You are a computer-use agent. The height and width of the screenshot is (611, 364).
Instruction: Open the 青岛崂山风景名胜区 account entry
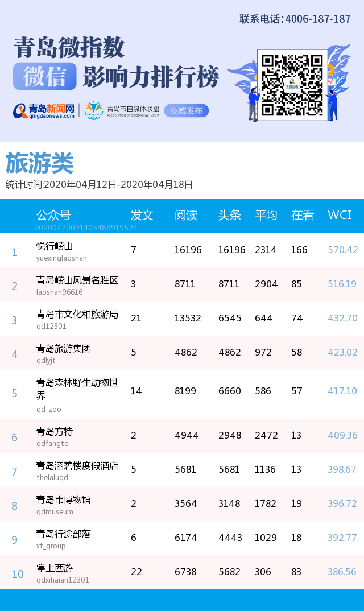pyautogui.click(x=77, y=280)
